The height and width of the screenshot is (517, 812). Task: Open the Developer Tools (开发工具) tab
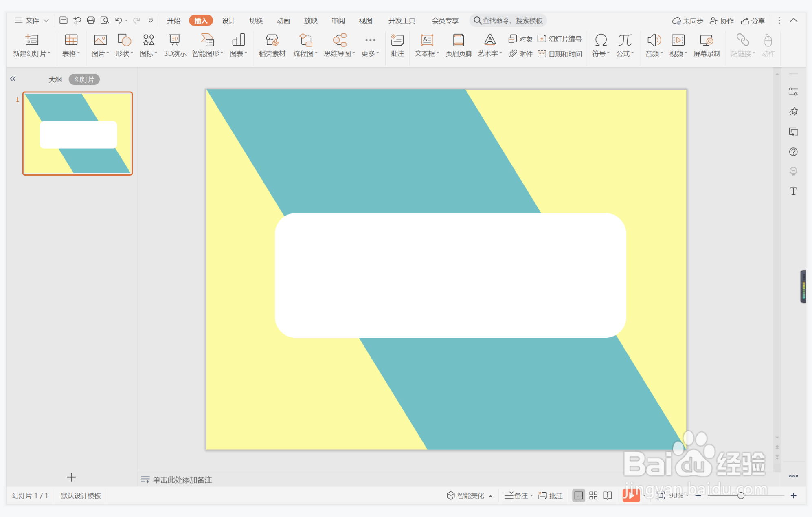pyautogui.click(x=402, y=20)
